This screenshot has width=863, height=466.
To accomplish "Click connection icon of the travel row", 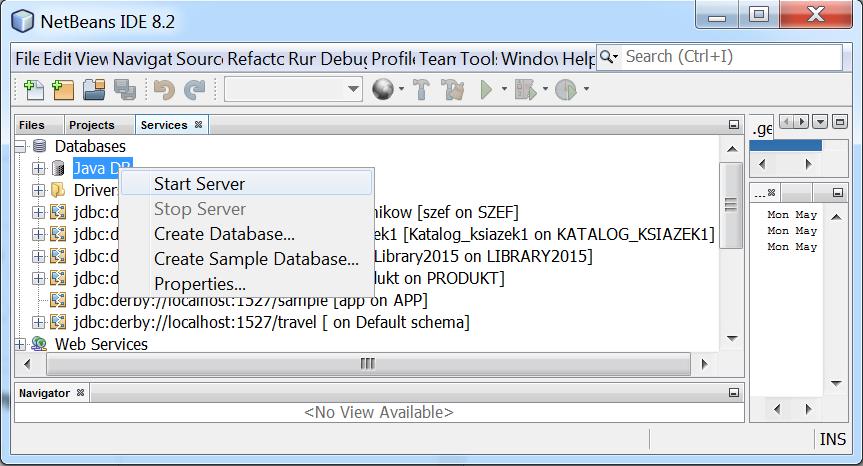I will click(x=58, y=322).
